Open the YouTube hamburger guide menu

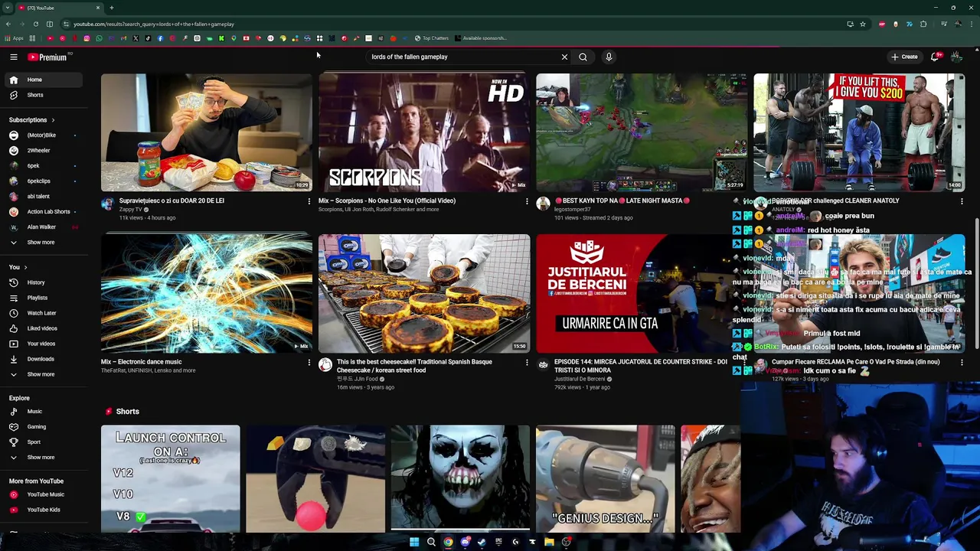point(14,57)
